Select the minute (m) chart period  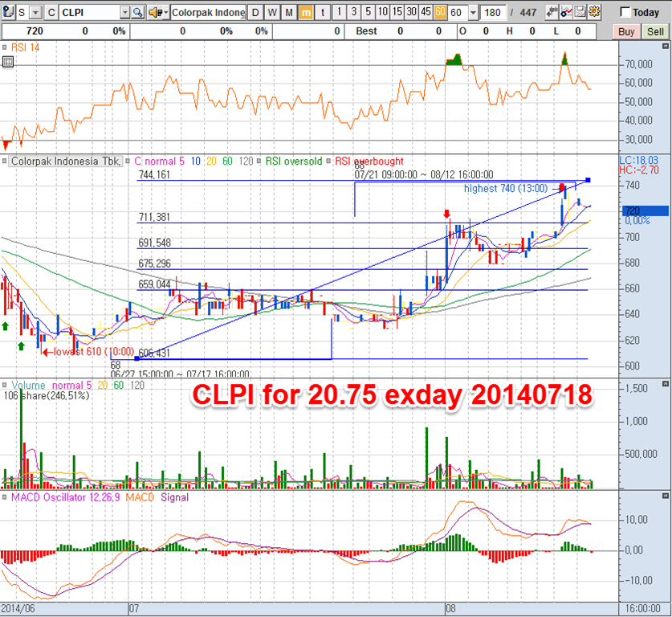tap(306, 12)
